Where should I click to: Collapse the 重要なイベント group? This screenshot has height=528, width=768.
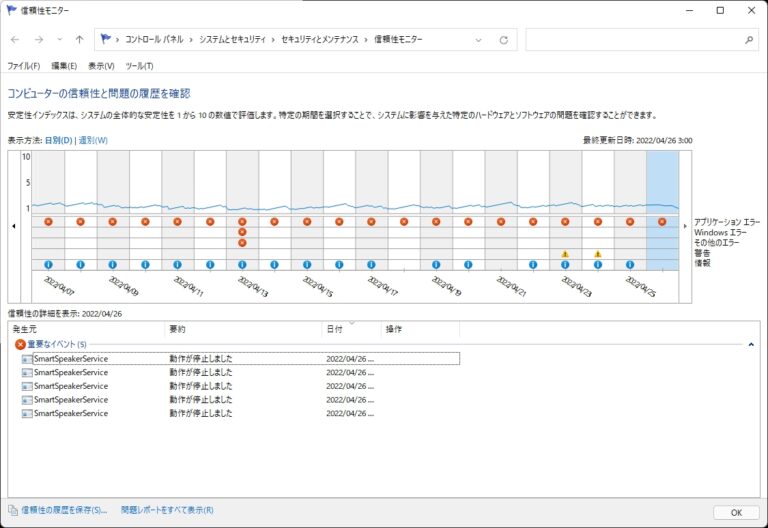[x=750, y=344]
